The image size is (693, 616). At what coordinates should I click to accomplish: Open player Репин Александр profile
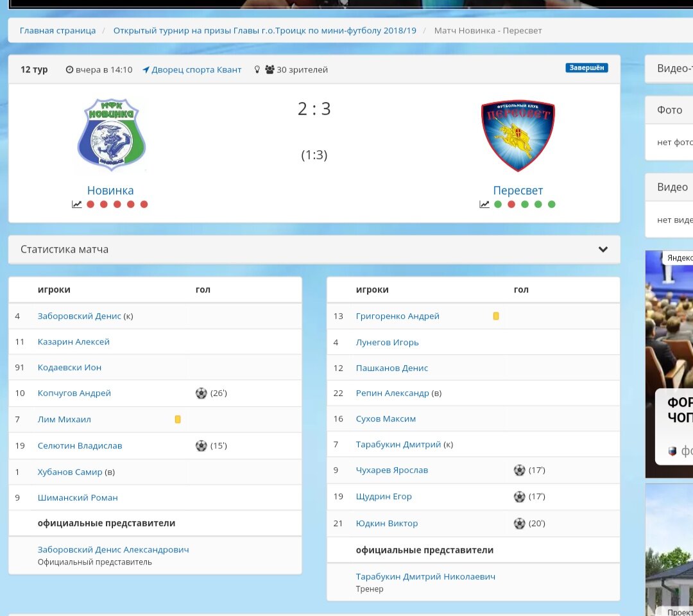[x=393, y=393]
